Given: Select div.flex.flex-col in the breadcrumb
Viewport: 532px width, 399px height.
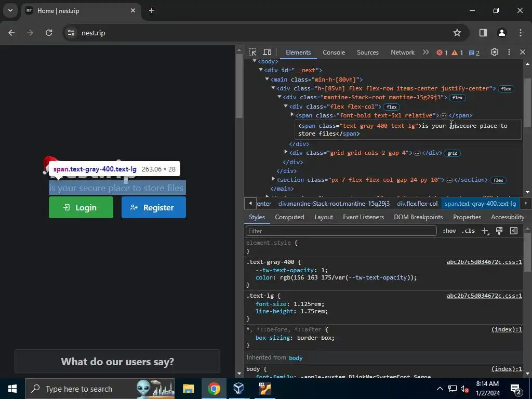Looking at the screenshot, I should (417, 204).
